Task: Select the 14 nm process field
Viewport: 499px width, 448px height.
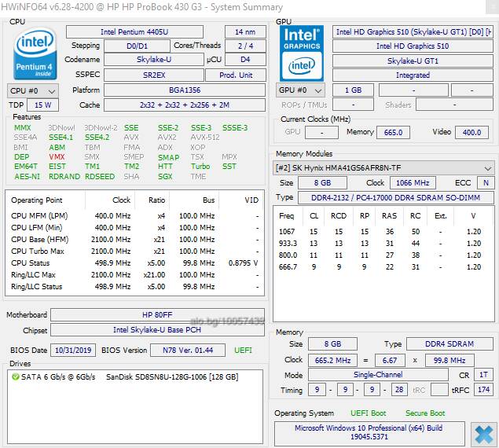Action: click(245, 32)
